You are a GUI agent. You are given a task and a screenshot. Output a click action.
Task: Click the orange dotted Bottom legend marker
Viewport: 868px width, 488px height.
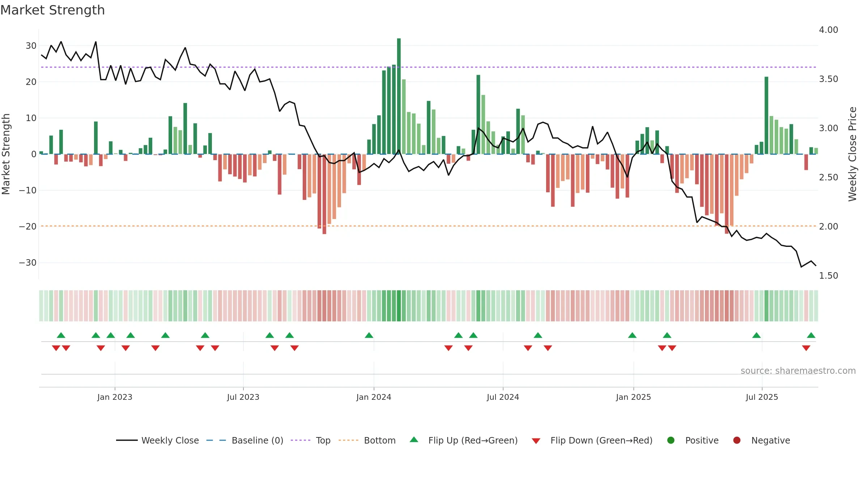tap(349, 440)
